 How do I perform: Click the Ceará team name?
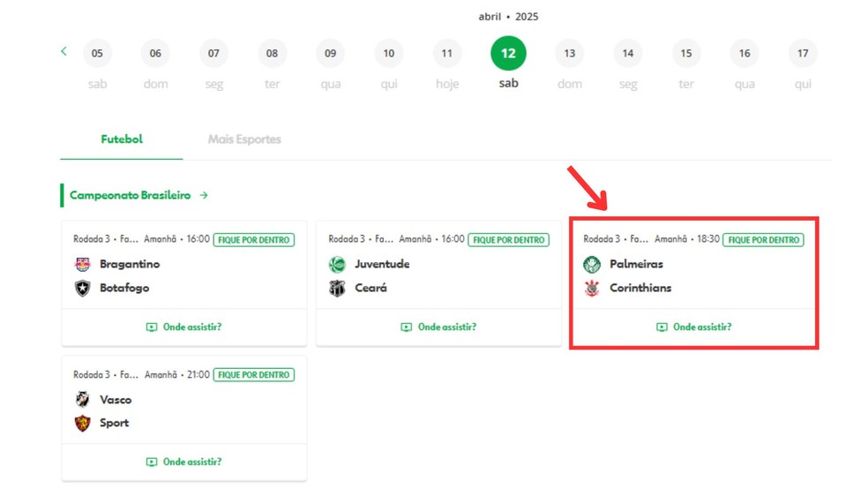pyautogui.click(x=370, y=288)
